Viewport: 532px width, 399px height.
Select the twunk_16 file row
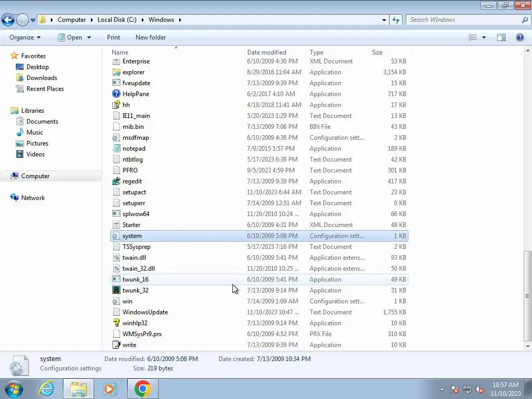pyautogui.click(x=259, y=280)
